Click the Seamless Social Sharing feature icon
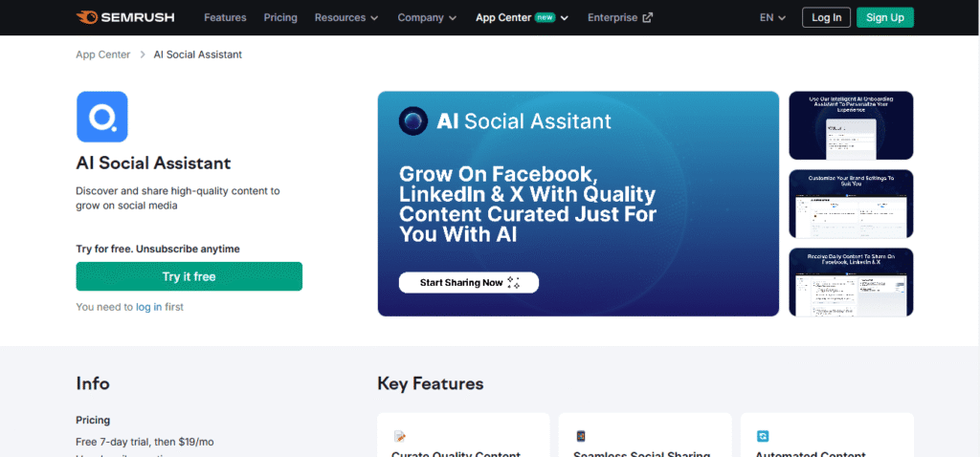The image size is (980, 457). pyautogui.click(x=581, y=436)
